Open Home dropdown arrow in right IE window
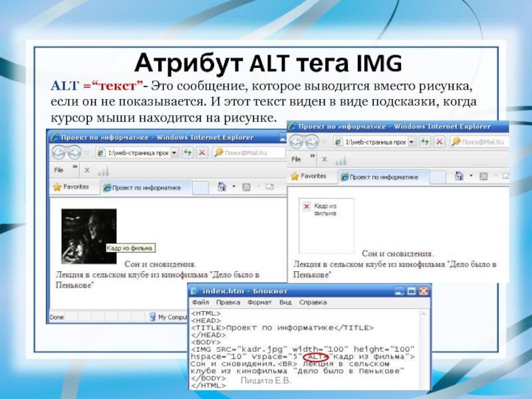 (x=471, y=176)
